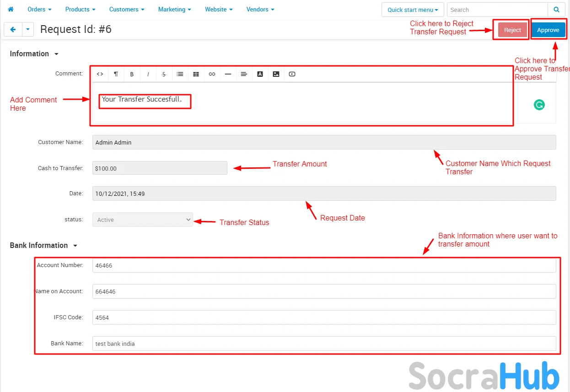570x392 pixels.
Task: Click the Account Number field
Action: click(x=324, y=265)
